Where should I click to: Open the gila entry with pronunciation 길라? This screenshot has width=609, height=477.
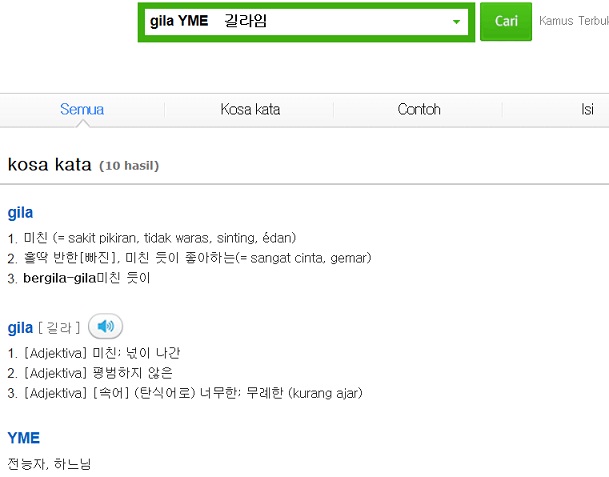point(20,328)
